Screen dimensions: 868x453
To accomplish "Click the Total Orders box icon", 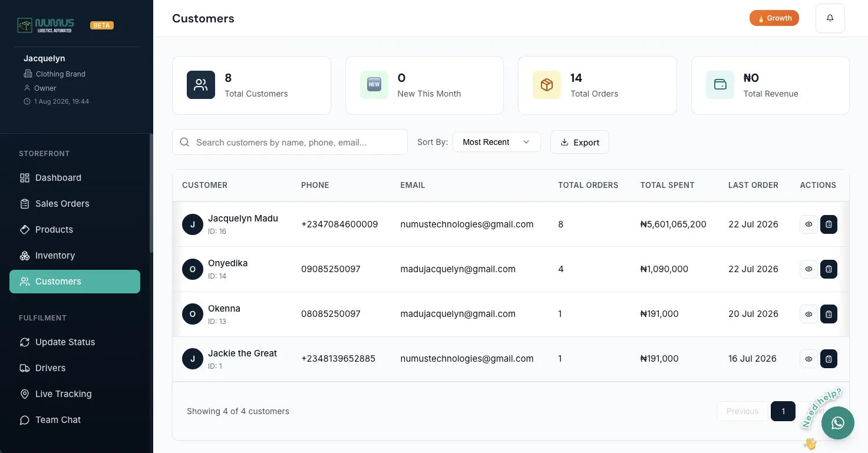I will click(547, 85).
